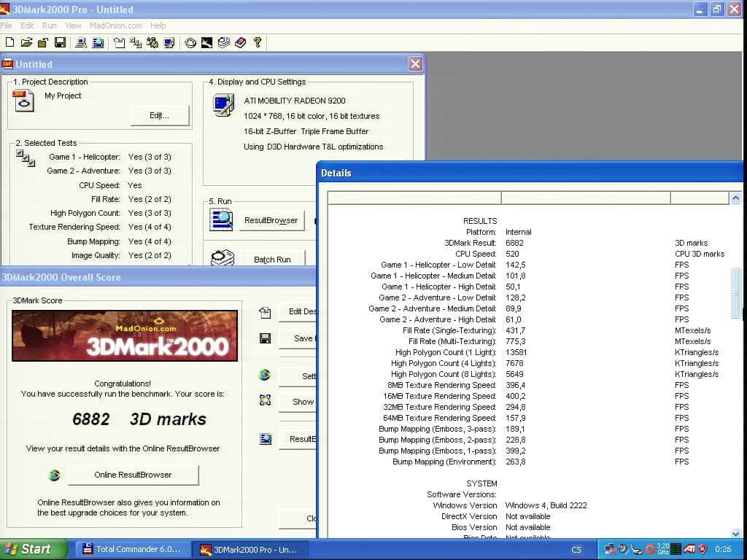Image resolution: width=747 pixels, height=560 pixels.
Task: Click the Online ResultBrowser button
Action: 133,475
